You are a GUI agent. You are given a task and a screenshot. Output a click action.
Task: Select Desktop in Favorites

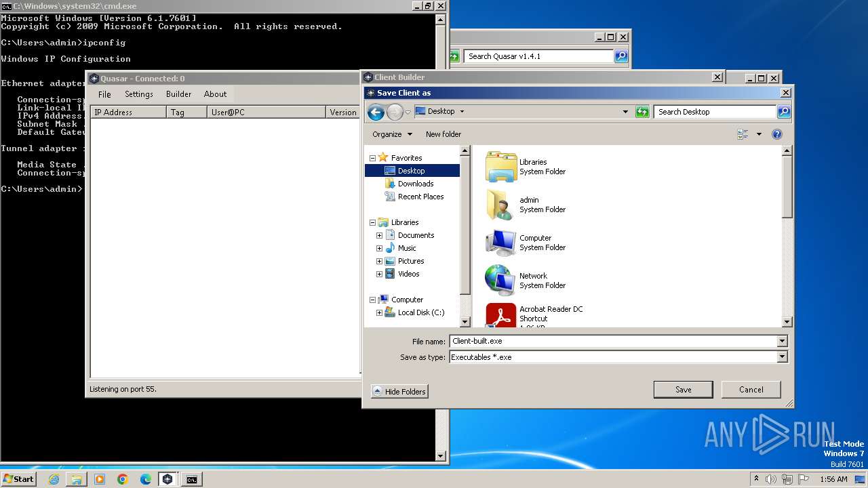pos(412,171)
